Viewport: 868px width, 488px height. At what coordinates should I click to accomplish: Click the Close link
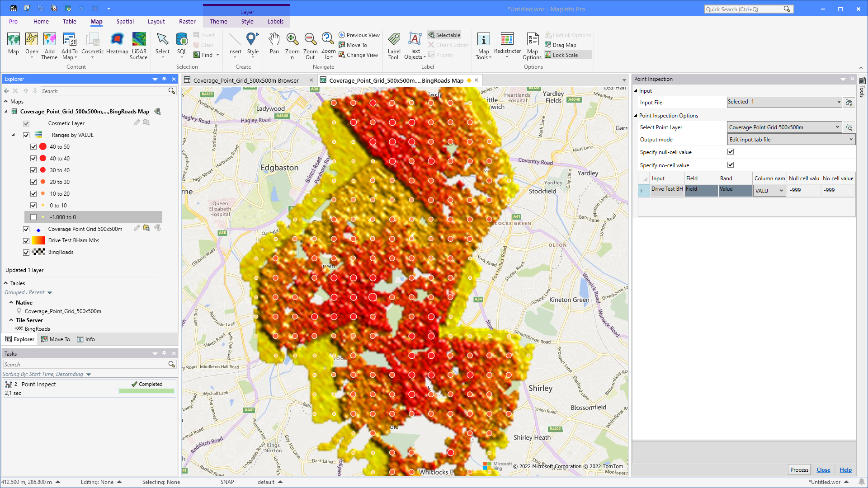pos(823,470)
